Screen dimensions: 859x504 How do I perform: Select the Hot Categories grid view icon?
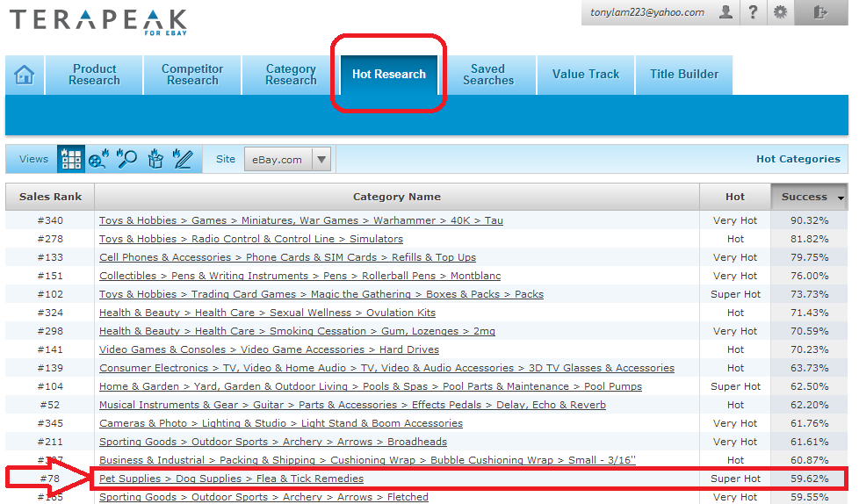(71, 159)
